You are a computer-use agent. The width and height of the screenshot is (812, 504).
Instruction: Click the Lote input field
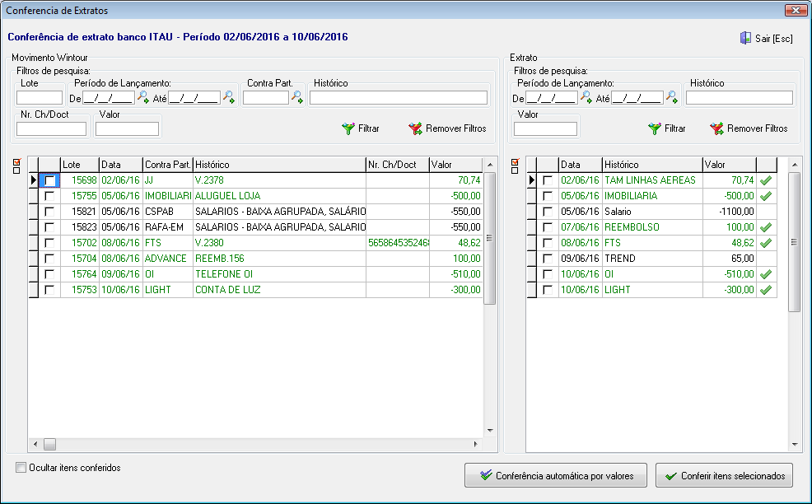tap(40, 97)
